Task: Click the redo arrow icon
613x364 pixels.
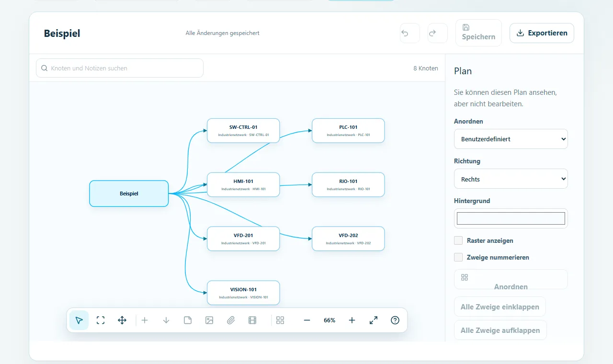Action: (438, 33)
